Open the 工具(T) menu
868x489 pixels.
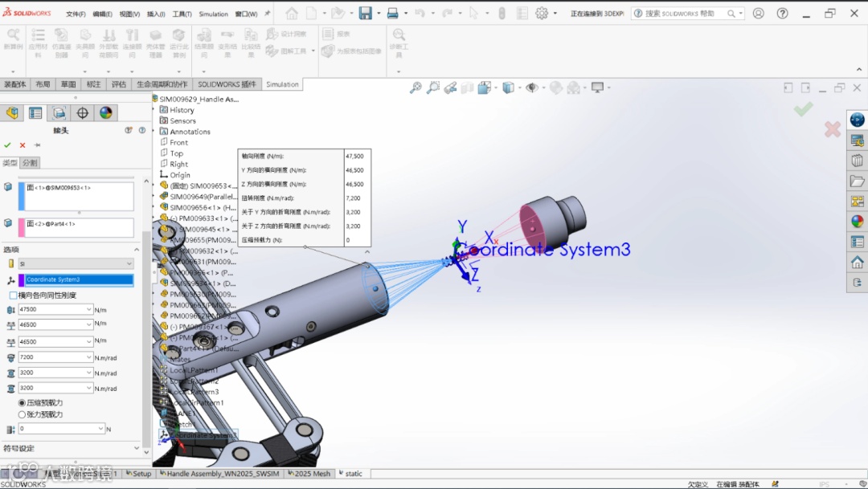click(182, 14)
